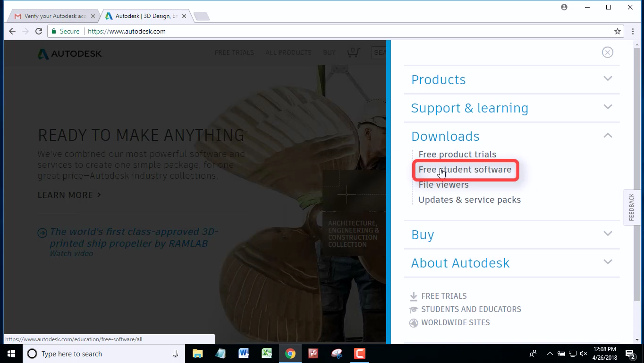
Task: Click the graduation cap icon
Action: pos(414,310)
